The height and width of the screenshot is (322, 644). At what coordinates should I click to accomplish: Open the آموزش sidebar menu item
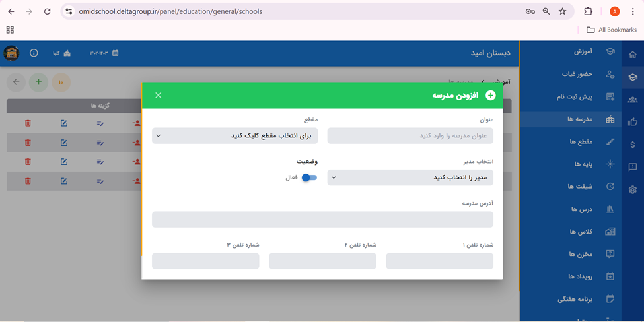tap(571, 51)
